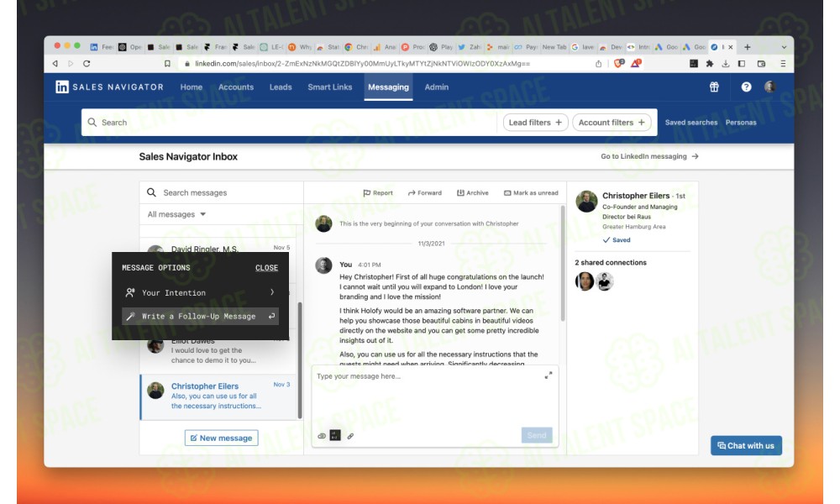Report this conversation
The width and height of the screenshot is (840, 504).
(x=378, y=193)
